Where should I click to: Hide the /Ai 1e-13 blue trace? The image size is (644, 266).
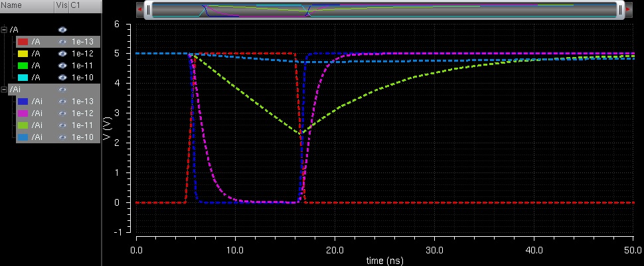tap(62, 101)
